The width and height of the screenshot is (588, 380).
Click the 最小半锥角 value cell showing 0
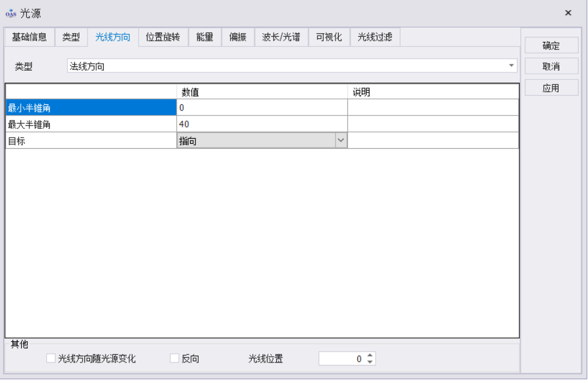262,107
